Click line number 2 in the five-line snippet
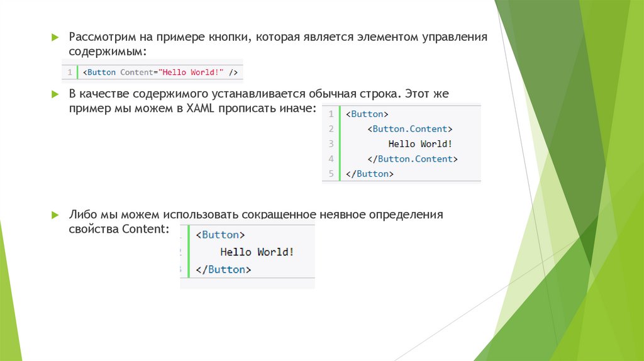 (331, 129)
